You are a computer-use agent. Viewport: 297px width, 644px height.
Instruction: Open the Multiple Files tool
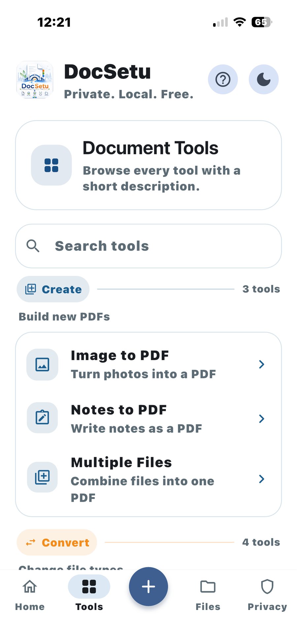point(148,479)
